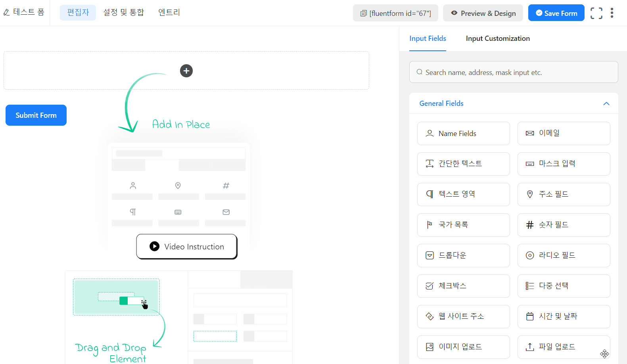Copy the fluentform id="67" shortcode
This screenshot has height=364, width=627.
[x=395, y=13]
